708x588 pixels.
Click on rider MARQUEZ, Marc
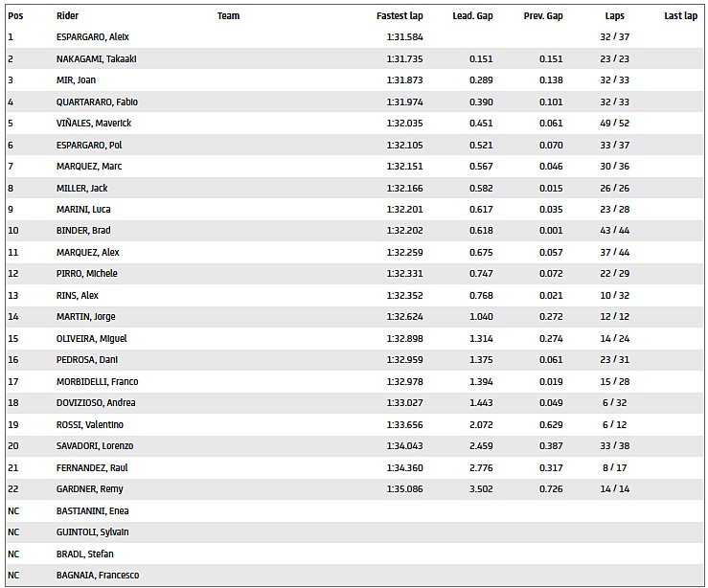(x=89, y=166)
